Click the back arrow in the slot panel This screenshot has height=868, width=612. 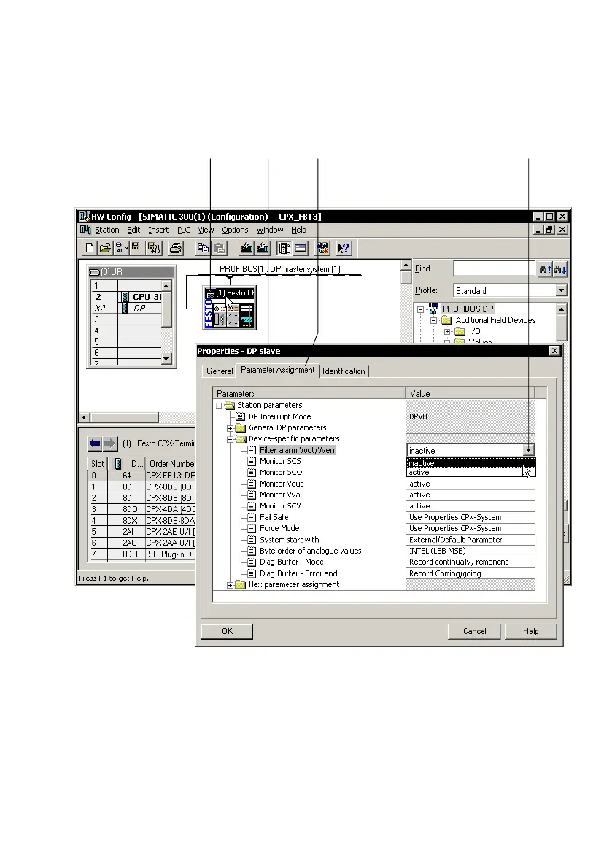(95, 443)
